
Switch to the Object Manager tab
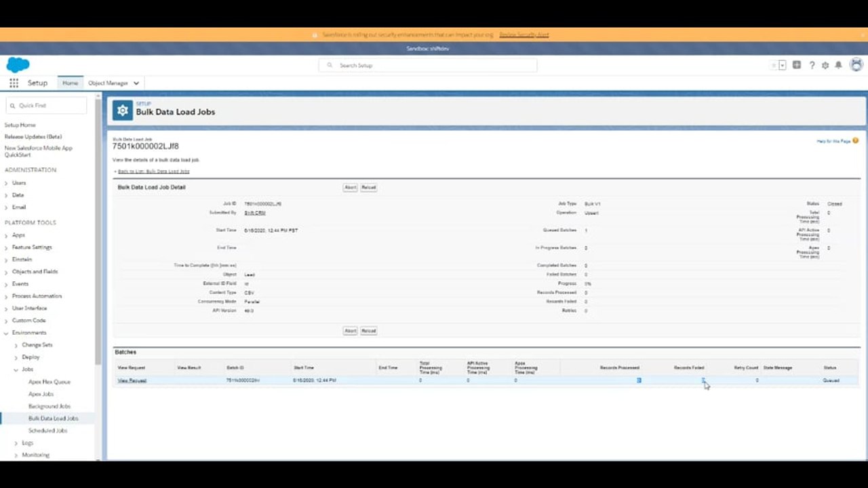108,83
